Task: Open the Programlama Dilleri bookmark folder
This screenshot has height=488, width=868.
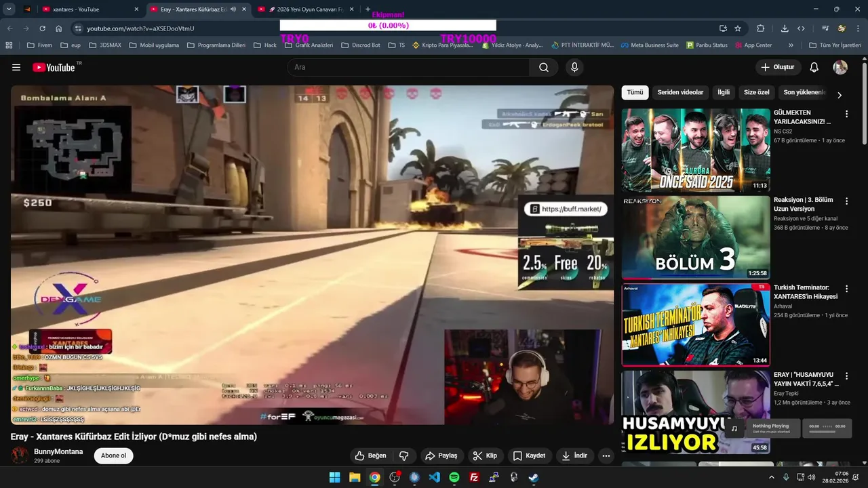Action: [216, 45]
